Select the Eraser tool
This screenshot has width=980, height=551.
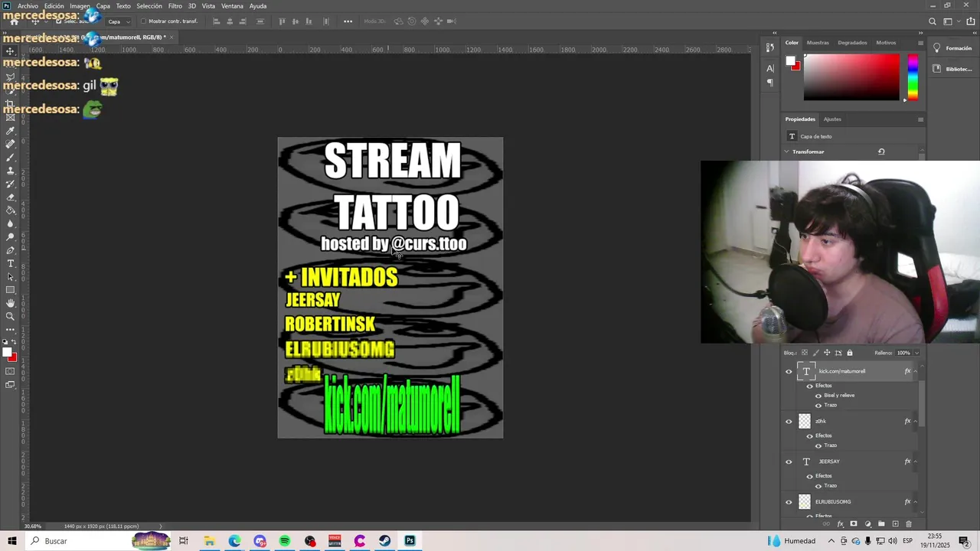(x=10, y=197)
